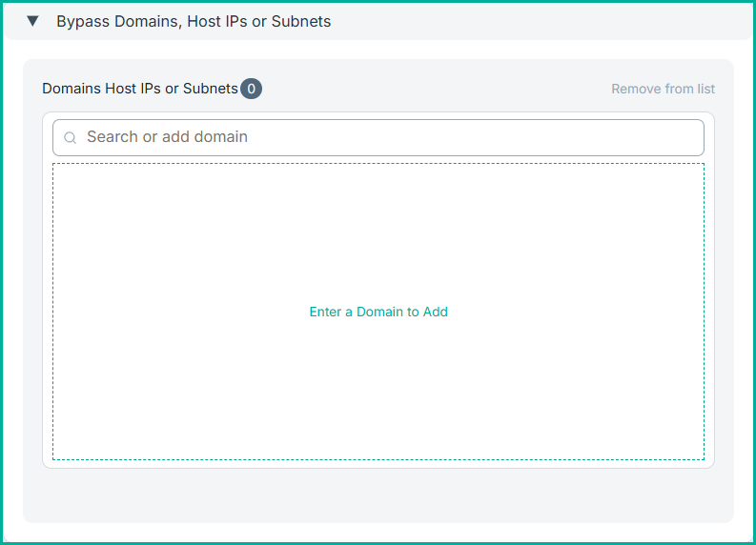This screenshot has width=756, height=545.
Task: Click the white list container's bottom edge
Action: 378,467
